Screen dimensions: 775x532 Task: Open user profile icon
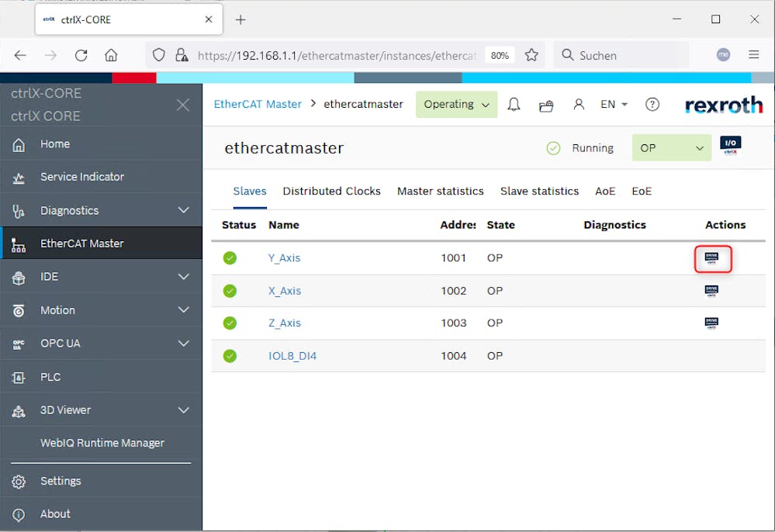tap(579, 104)
